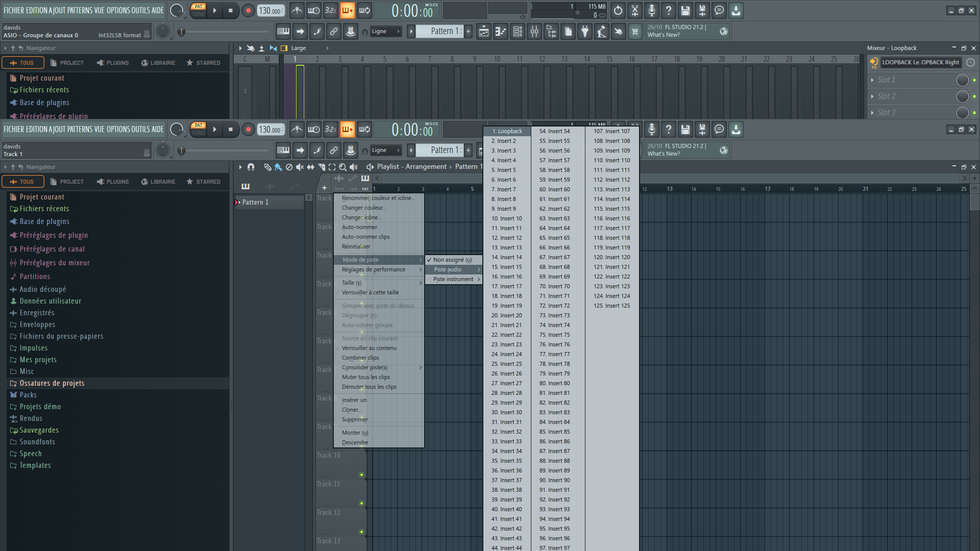This screenshot has height=551, width=980.
Task: Click the playlist snap magnet icon
Action: click(x=251, y=167)
